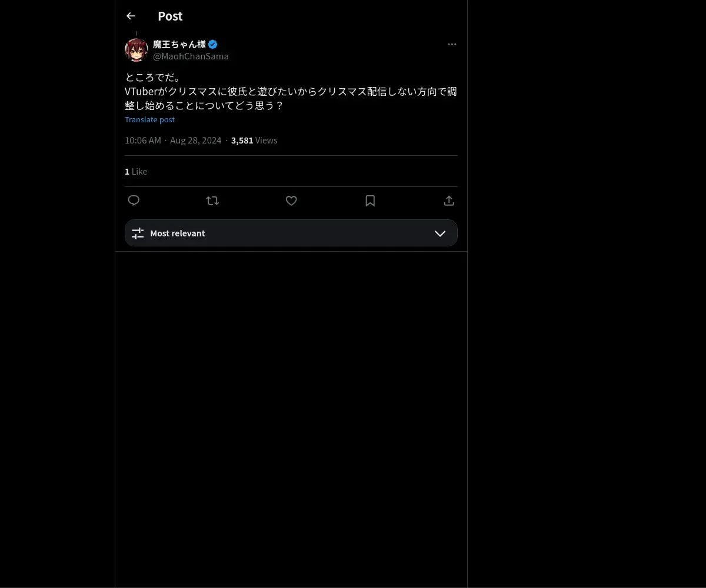
Task: Select the Japanese post text body
Action: click(291, 91)
